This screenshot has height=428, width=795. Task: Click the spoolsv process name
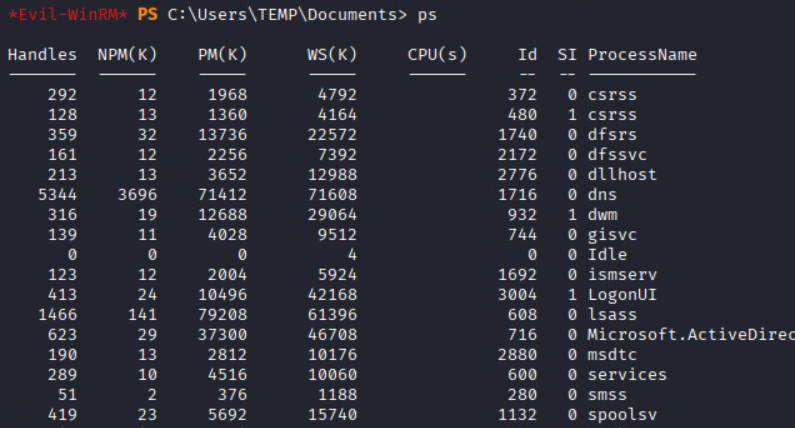tap(622, 415)
